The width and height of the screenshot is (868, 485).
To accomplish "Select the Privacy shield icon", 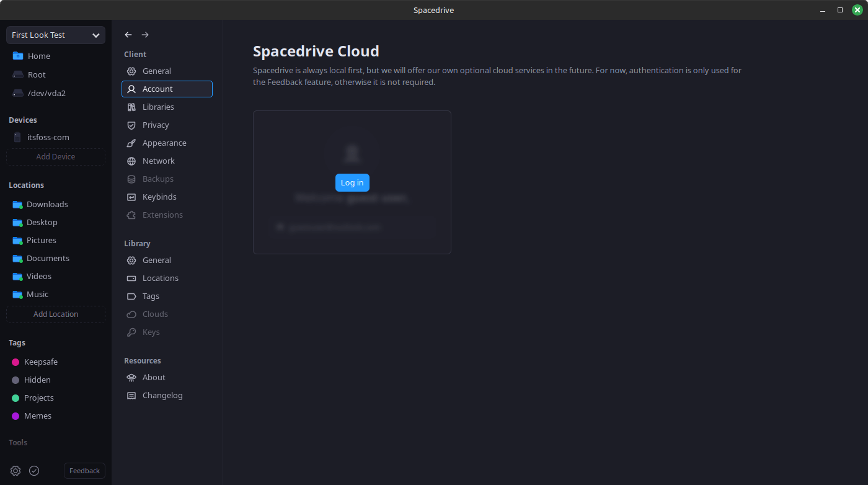I will (131, 125).
